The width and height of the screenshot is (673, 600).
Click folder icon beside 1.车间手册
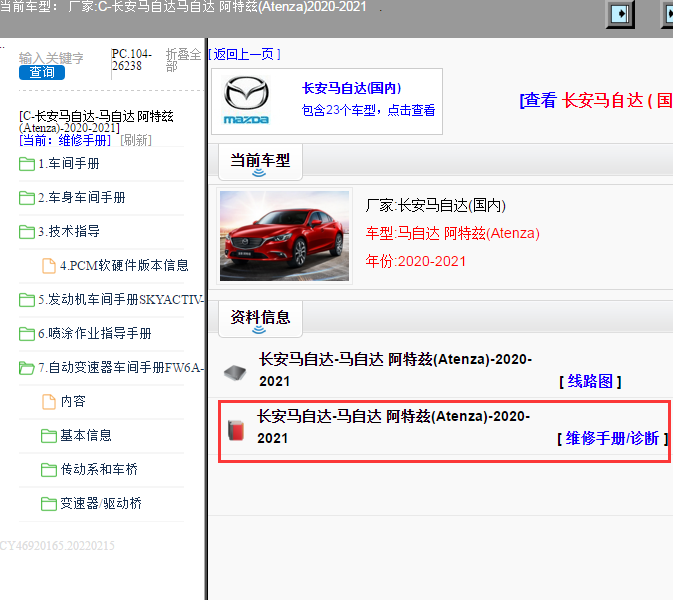(27, 164)
